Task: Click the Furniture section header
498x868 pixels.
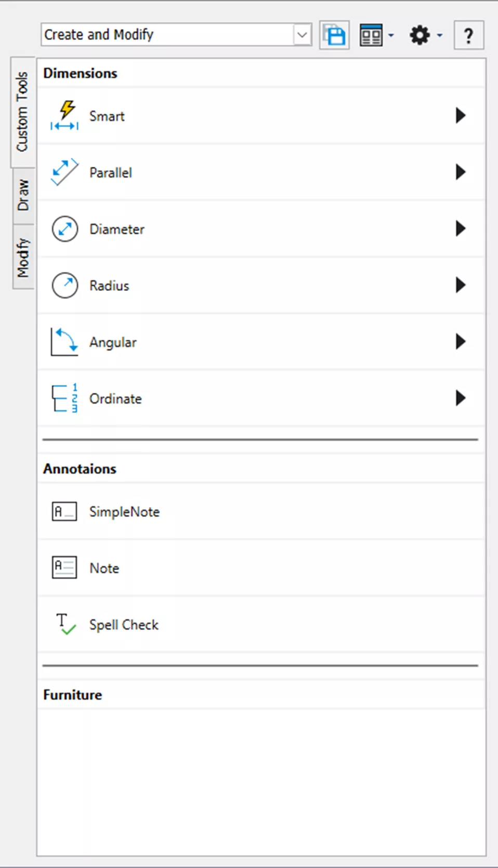Action: tap(73, 695)
